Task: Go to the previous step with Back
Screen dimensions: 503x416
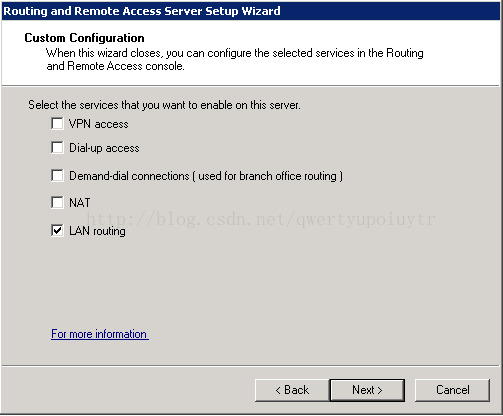Action: [292, 390]
